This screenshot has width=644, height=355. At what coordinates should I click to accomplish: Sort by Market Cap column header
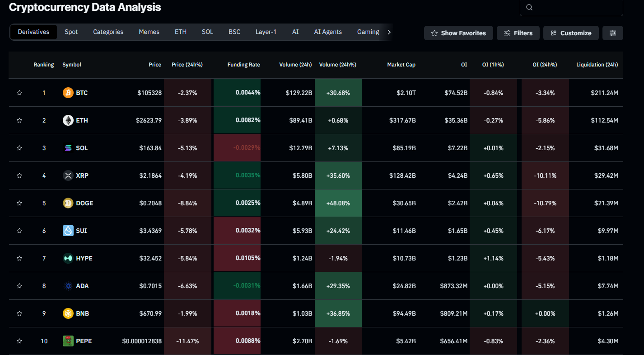click(x=401, y=65)
